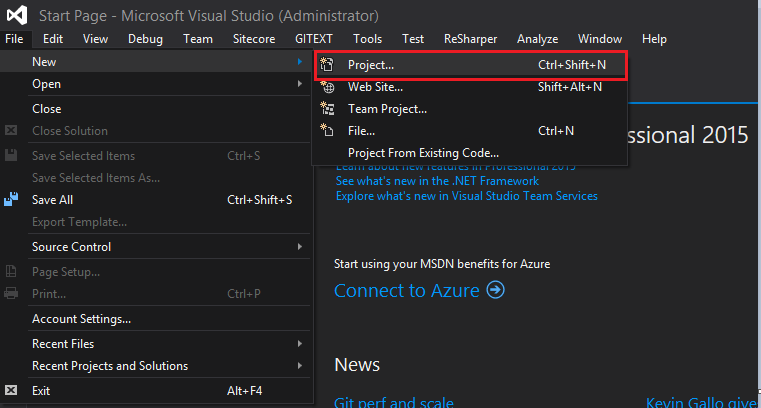Viewport: 761px width, 408px height.
Task: Select Save Selected Items As... entry
Action: pyautogui.click(x=155, y=178)
